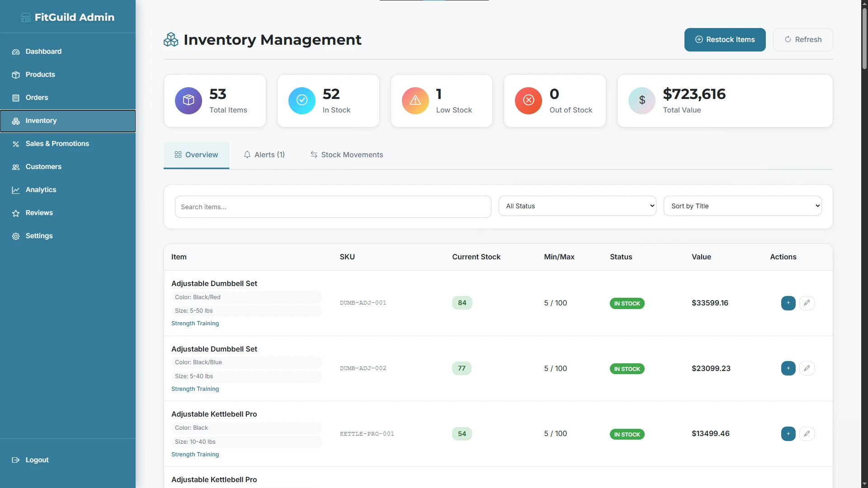Viewport: 868px width, 488px height.
Task: Select Inventory in the sidebar menu
Action: click(x=68, y=121)
